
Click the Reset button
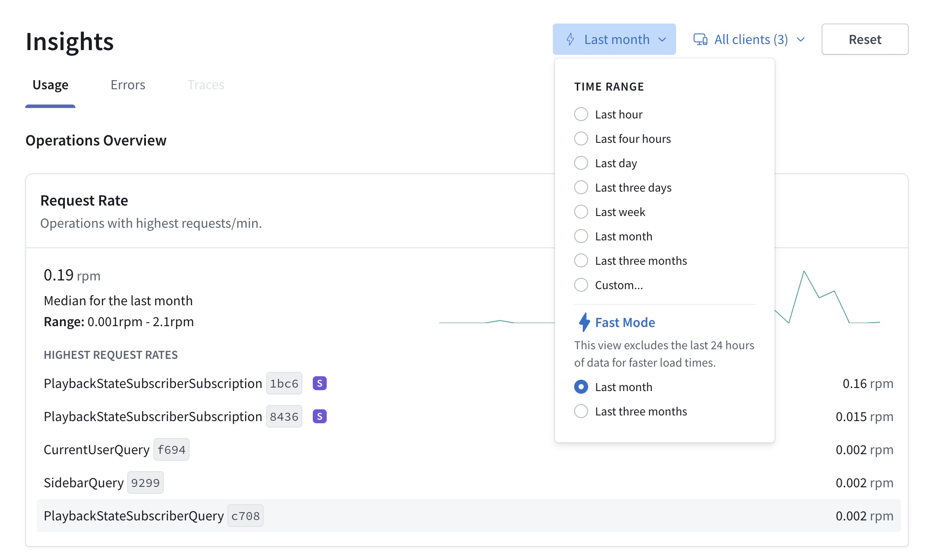coord(864,39)
